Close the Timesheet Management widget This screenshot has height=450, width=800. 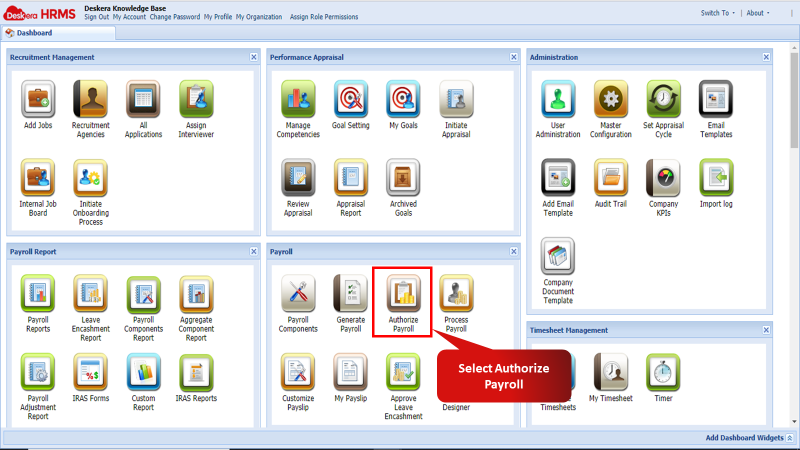pos(766,330)
